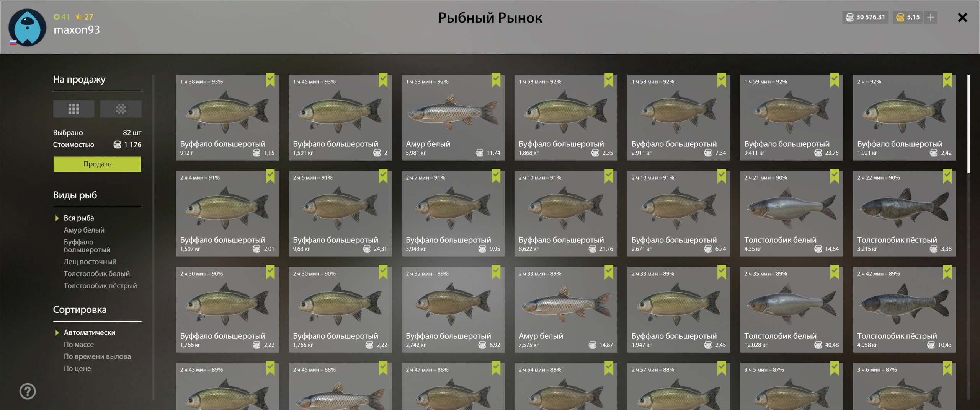Viewport: 980px width, 410px height.
Task: Filter by Лещ восточный fish type
Action: 90,262
